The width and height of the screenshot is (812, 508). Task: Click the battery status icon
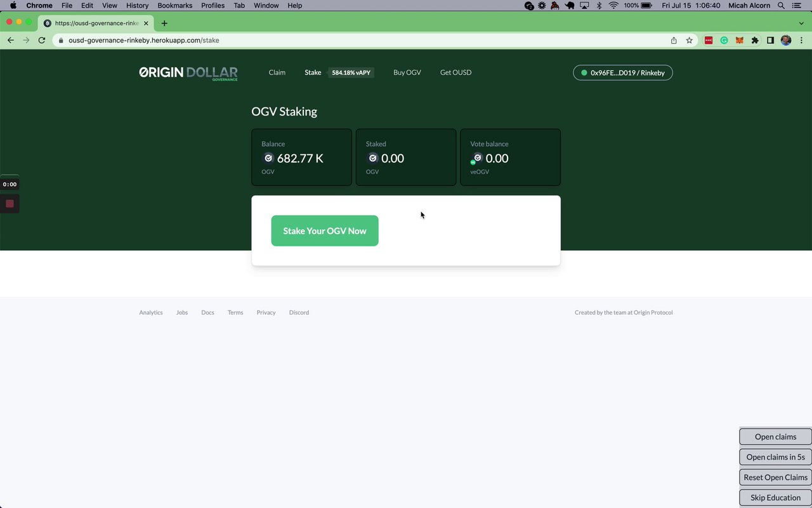[x=646, y=5]
